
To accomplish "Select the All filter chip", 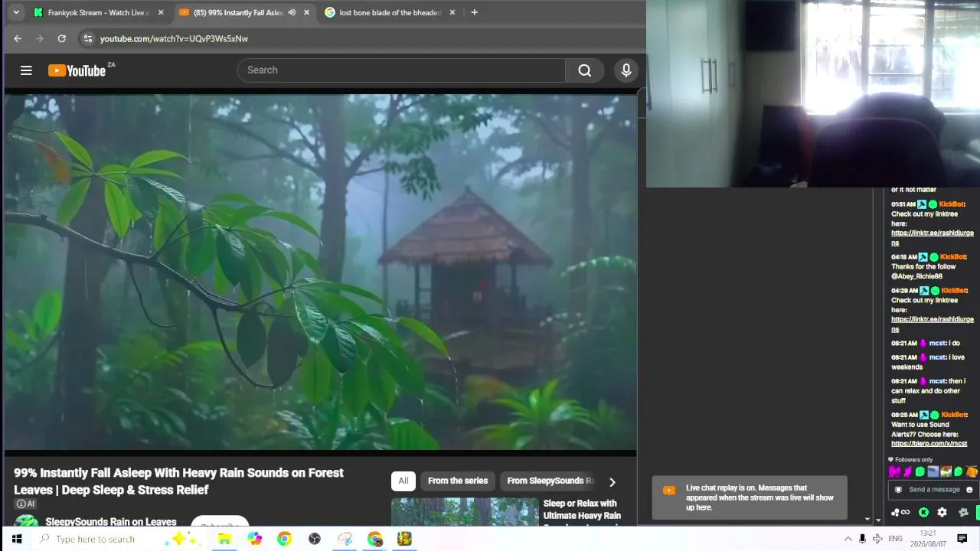I will point(403,481).
